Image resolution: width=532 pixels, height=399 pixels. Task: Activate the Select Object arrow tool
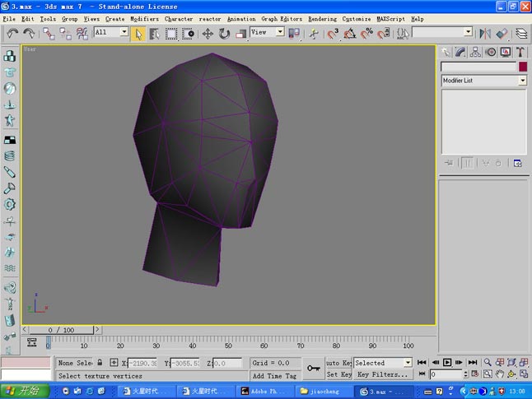coord(138,34)
